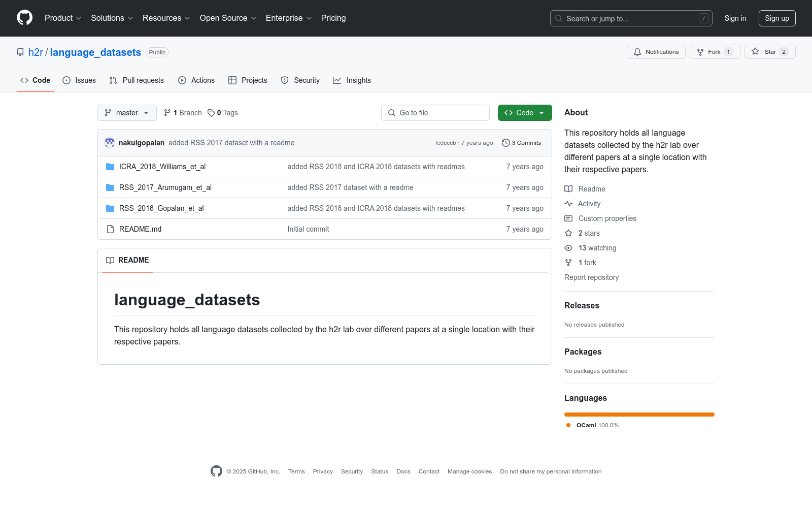Open the Initial commit message link
The image size is (812, 508).
[308, 229]
